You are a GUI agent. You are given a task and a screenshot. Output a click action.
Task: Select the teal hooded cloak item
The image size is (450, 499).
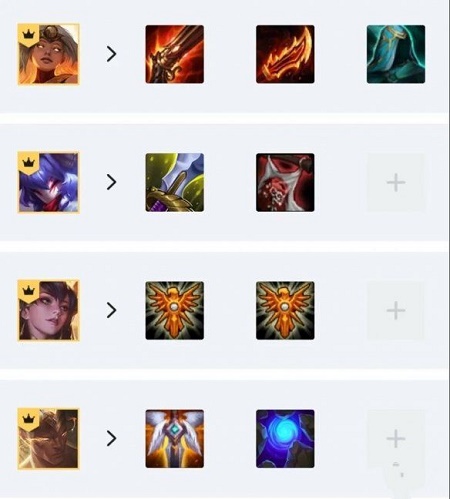tap(396, 54)
